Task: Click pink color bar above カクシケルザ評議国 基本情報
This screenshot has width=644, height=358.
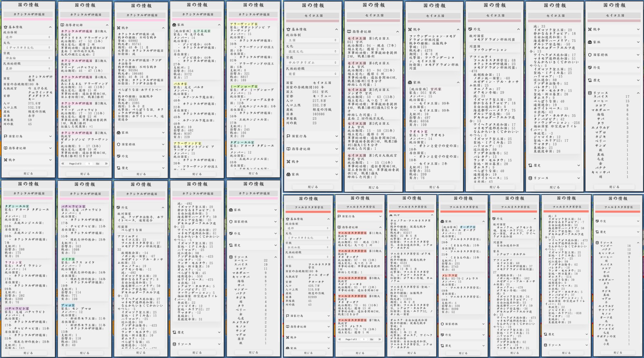Action: pyautogui.click(x=28, y=19)
